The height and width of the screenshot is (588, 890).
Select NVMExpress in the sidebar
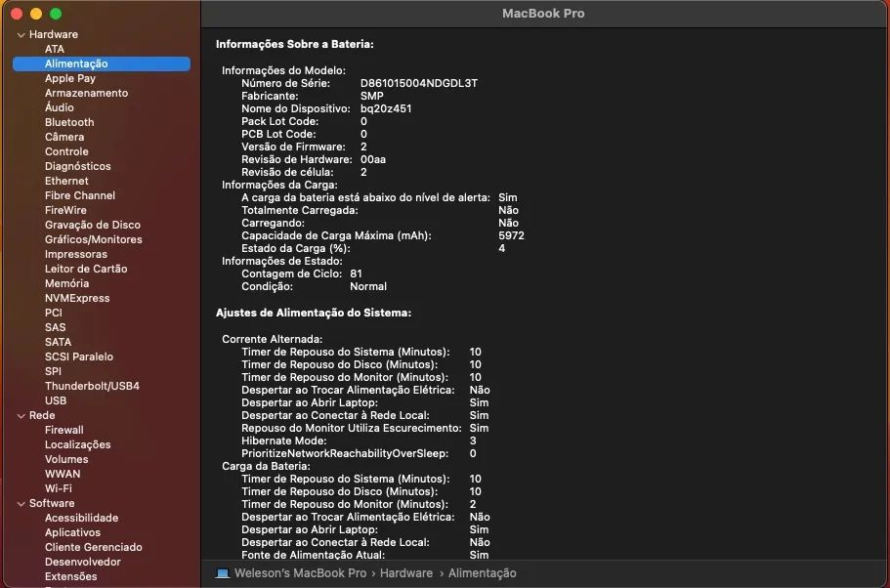pyautogui.click(x=77, y=298)
